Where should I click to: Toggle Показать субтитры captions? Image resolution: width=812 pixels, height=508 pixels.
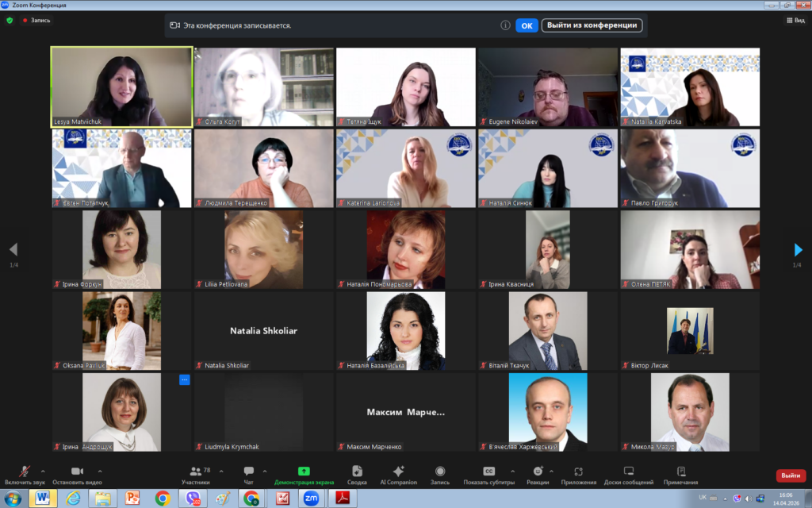click(488, 474)
